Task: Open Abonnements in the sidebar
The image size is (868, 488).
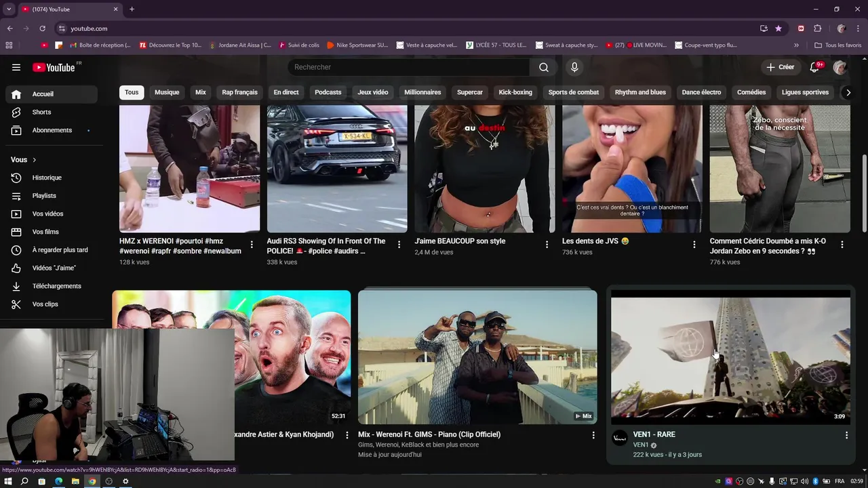Action: point(52,130)
